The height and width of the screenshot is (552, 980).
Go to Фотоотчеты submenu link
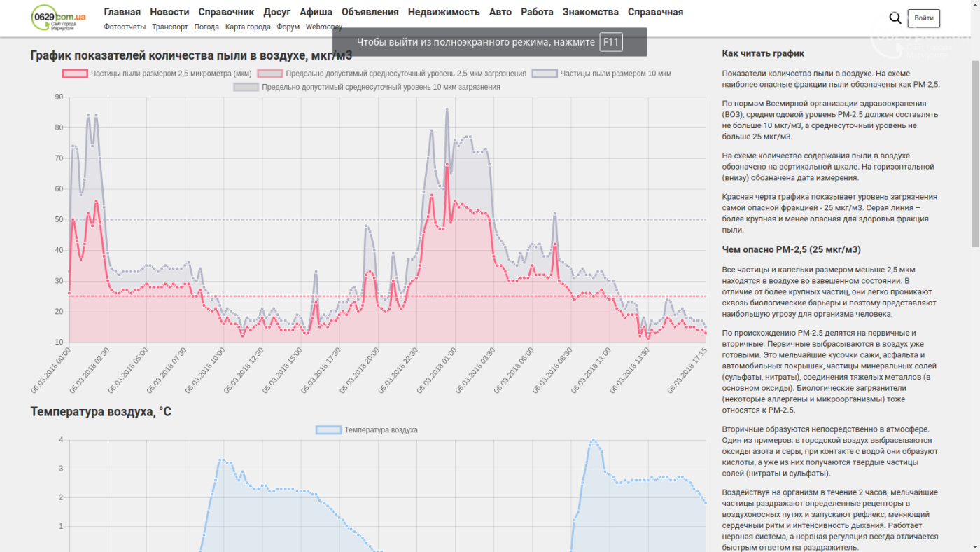click(125, 27)
